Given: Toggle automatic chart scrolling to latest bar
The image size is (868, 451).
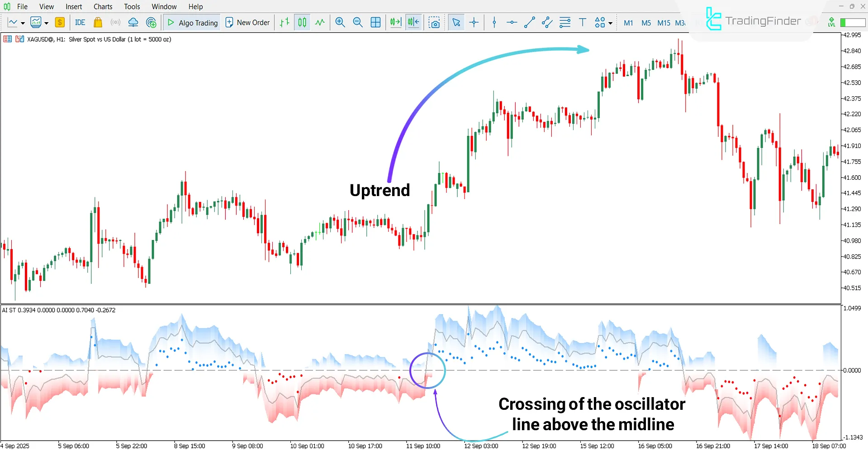Looking at the screenshot, I should point(395,22).
